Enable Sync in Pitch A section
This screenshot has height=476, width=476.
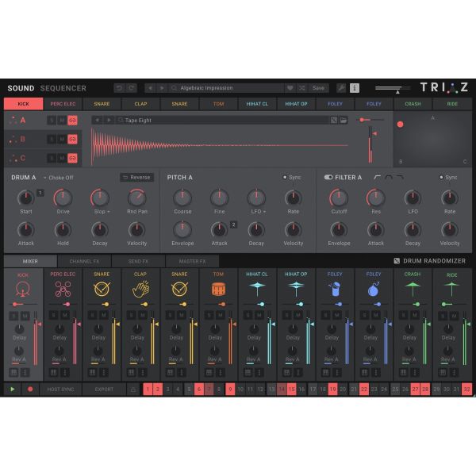(285, 177)
